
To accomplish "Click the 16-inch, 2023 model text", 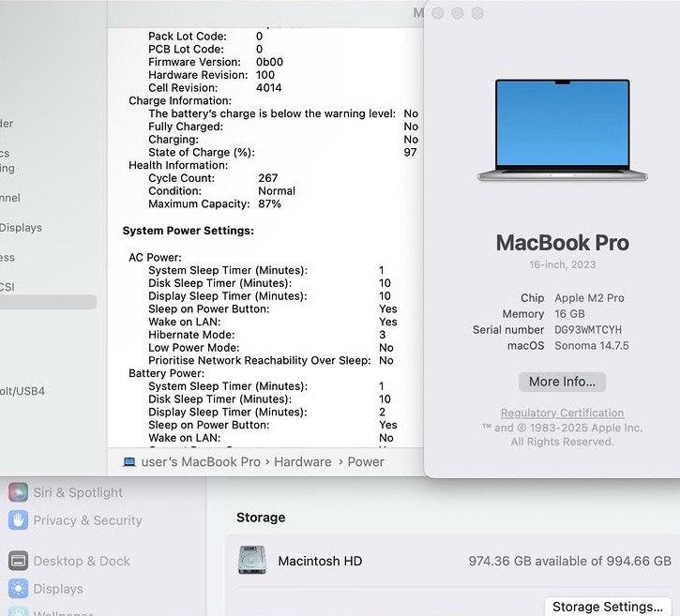I will pos(563,264).
